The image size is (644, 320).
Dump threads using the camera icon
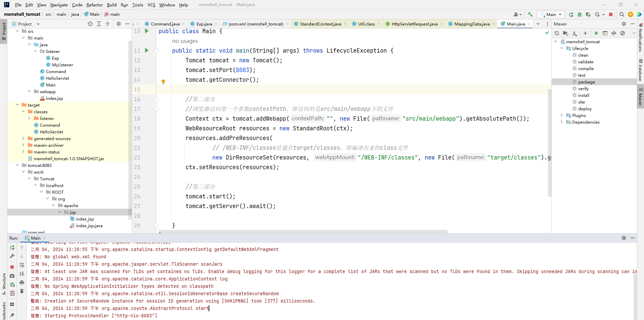pyautogui.click(x=12, y=276)
